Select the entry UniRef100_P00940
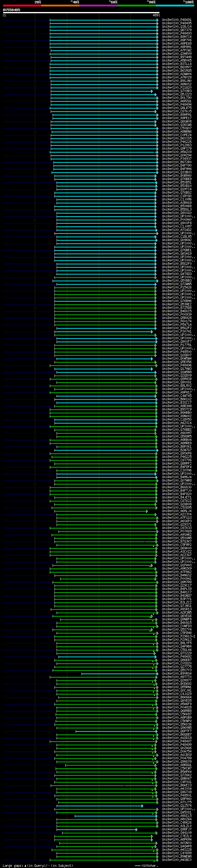This screenshot has height=868, width=197. tap(176, 220)
